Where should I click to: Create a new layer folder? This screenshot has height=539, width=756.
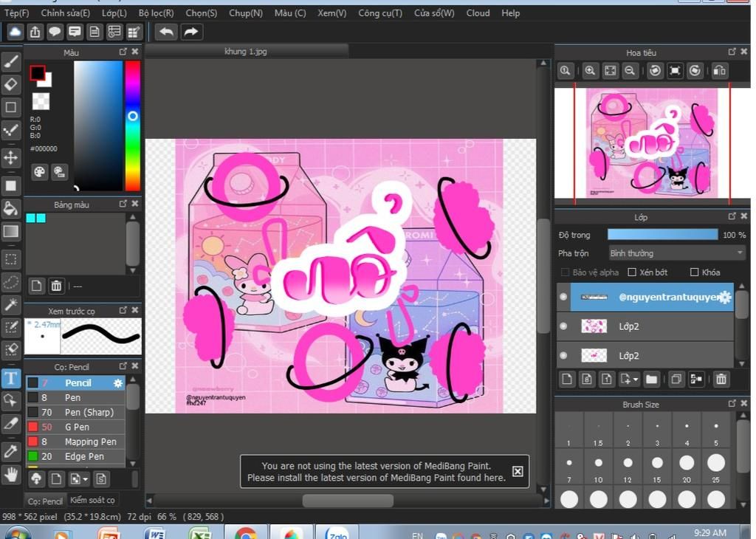click(x=651, y=380)
